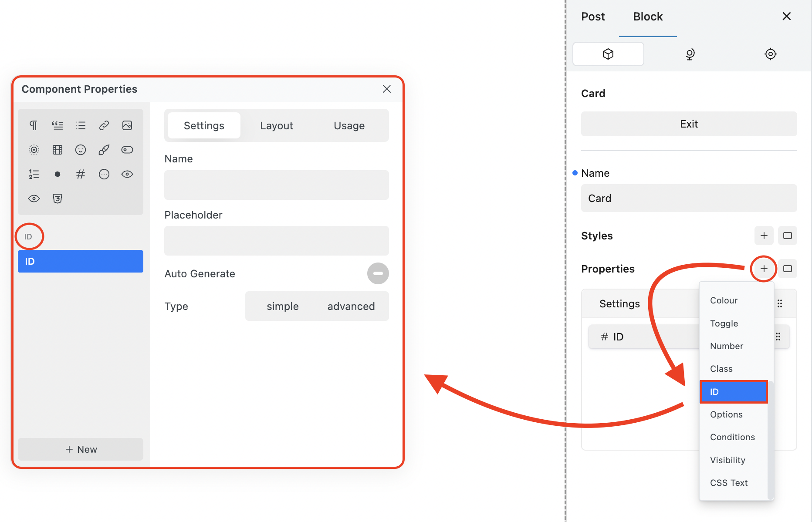Set Type to simple
The width and height of the screenshot is (812, 522).
click(282, 306)
